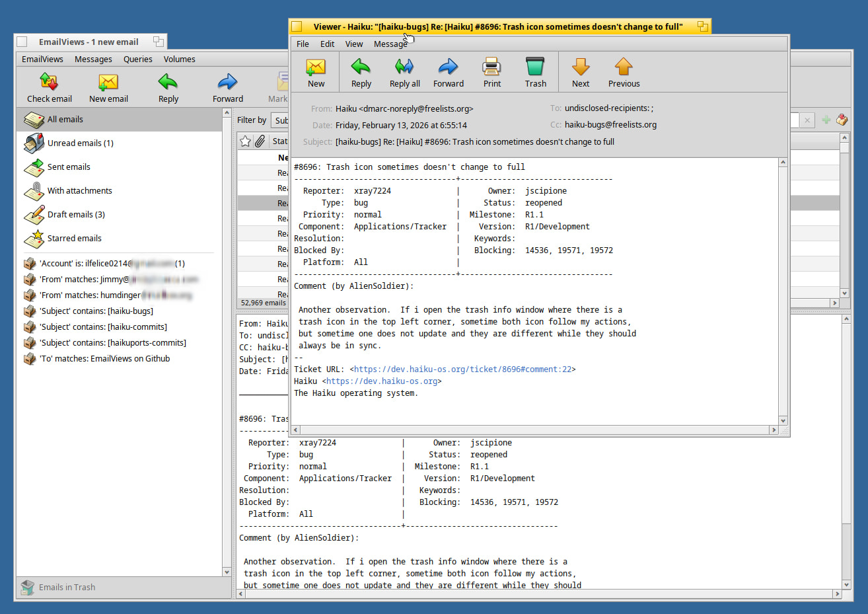Go to the Next message
The image size is (868, 614).
580,73
